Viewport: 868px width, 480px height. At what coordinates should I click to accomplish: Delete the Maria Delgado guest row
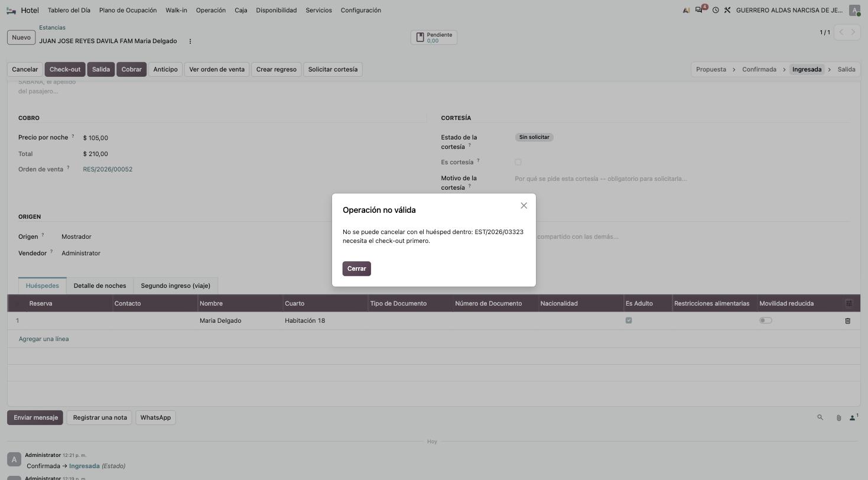pos(847,320)
